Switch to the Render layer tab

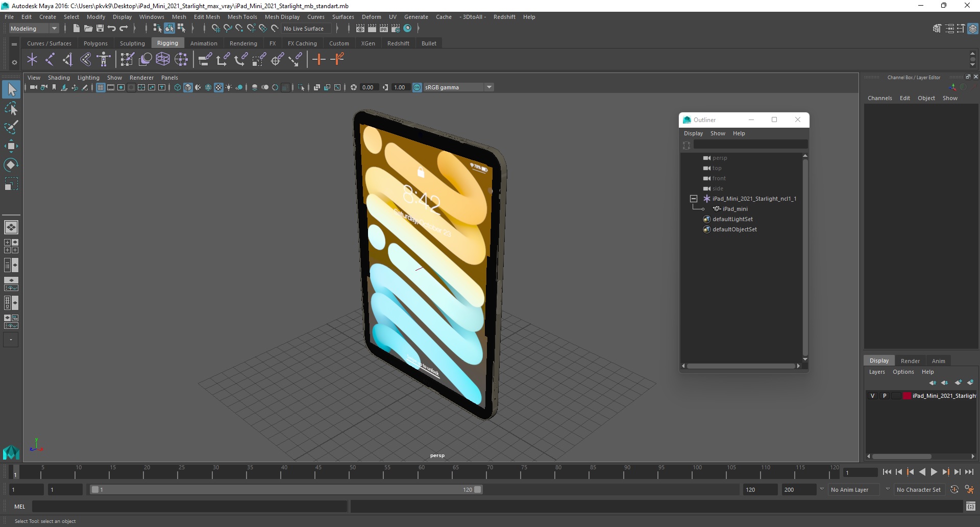tap(910, 361)
